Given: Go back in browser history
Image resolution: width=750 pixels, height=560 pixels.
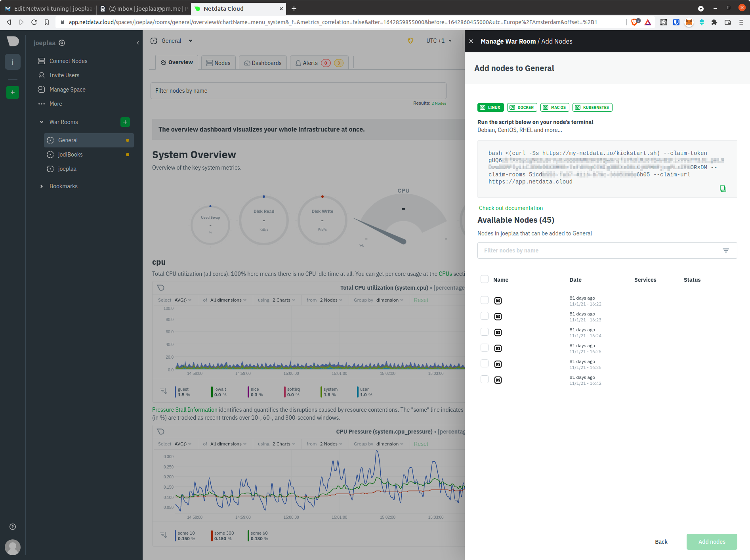Looking at the screenshot, I should coord(9,22).
